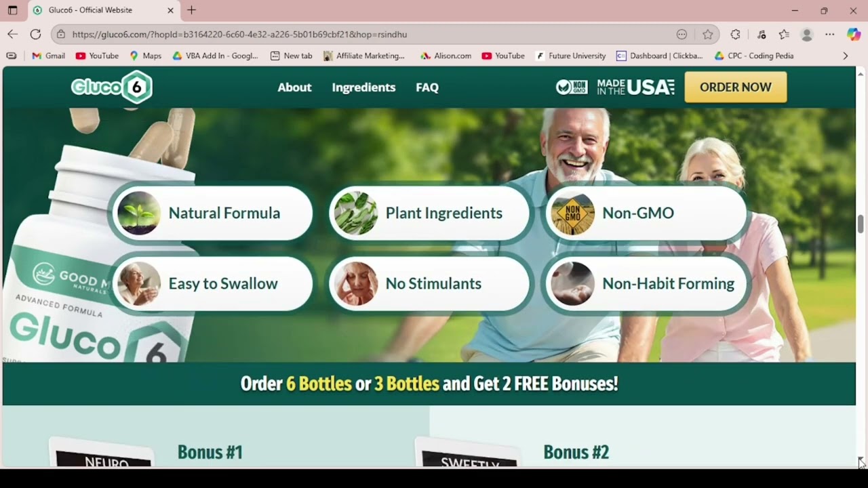Screen dimensions: 868x488
Task: Minimize the browser window
Action: coord(795,10)
